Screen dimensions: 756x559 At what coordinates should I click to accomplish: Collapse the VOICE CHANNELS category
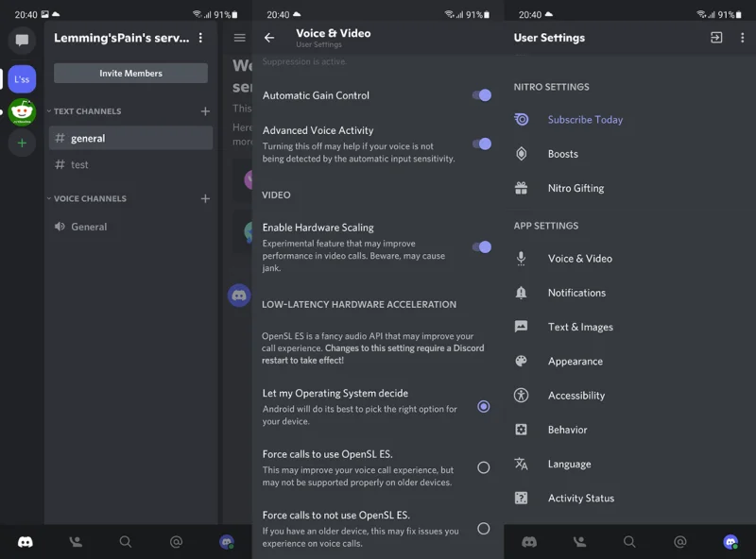[x=87, y=198]
